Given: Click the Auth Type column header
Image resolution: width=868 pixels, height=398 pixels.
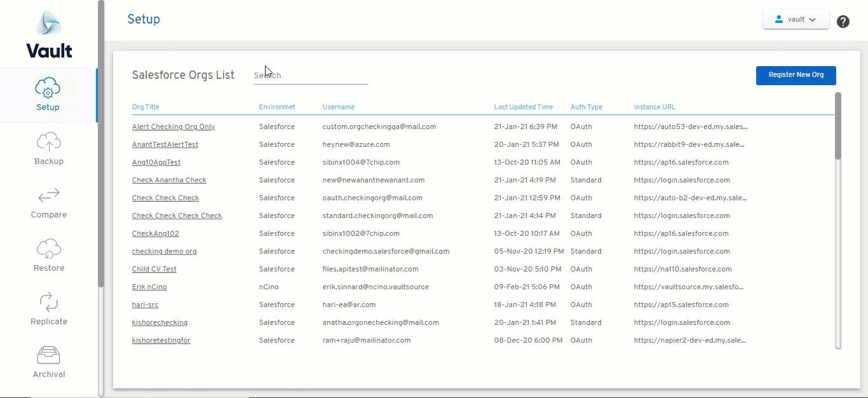Looking at the screenshot, I should pos(586,107).
